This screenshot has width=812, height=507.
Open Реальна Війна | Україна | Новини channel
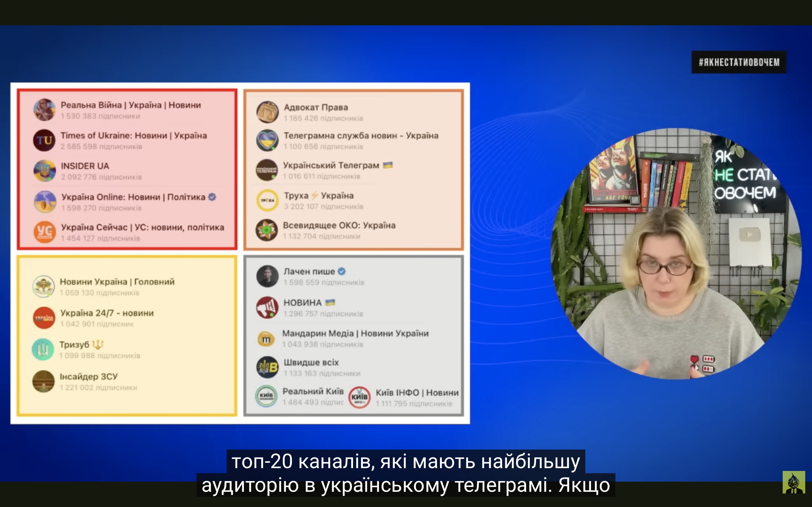[x=131, y=105]
